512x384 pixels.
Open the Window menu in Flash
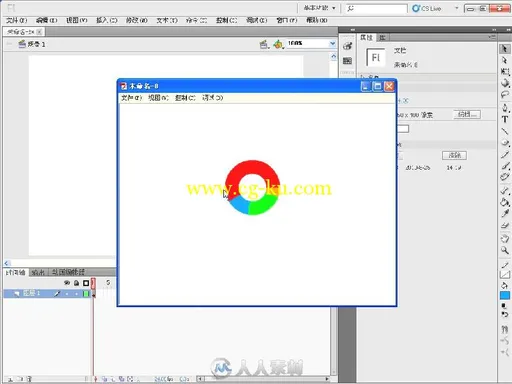point(287,20)
